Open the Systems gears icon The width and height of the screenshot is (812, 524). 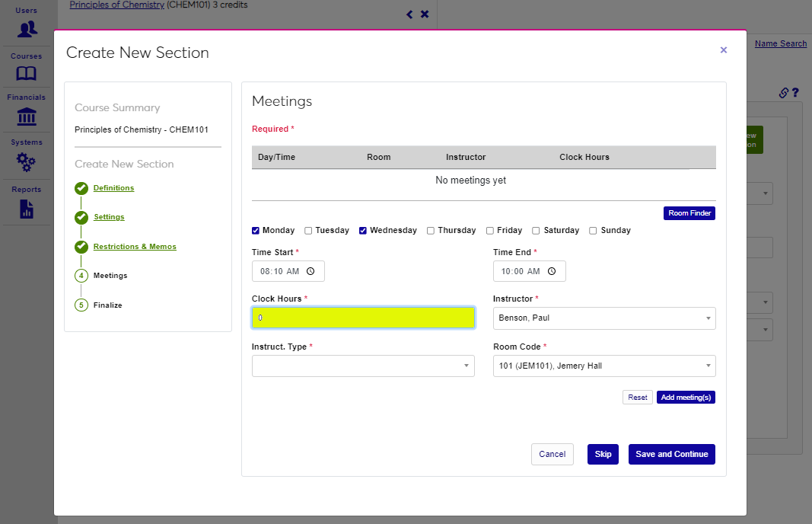point(27,161)
